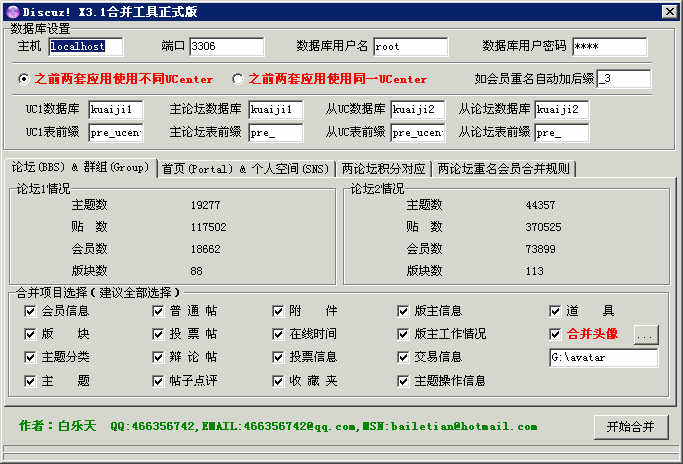The height and width of the screenshot is (464, 683).
Task: Switch to 论坛(BBS) & 群组(Group) tab
Action: tap(80, 167)
